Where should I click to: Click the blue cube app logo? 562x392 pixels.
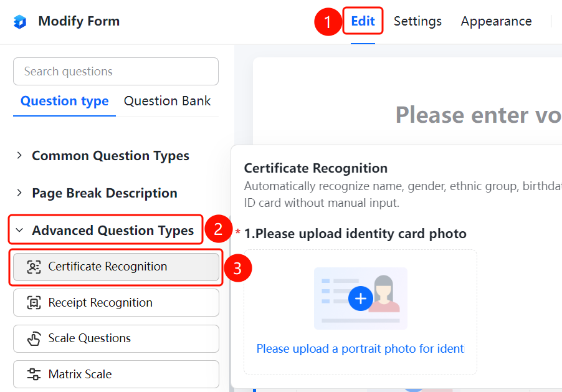click(x=20, y=22)
